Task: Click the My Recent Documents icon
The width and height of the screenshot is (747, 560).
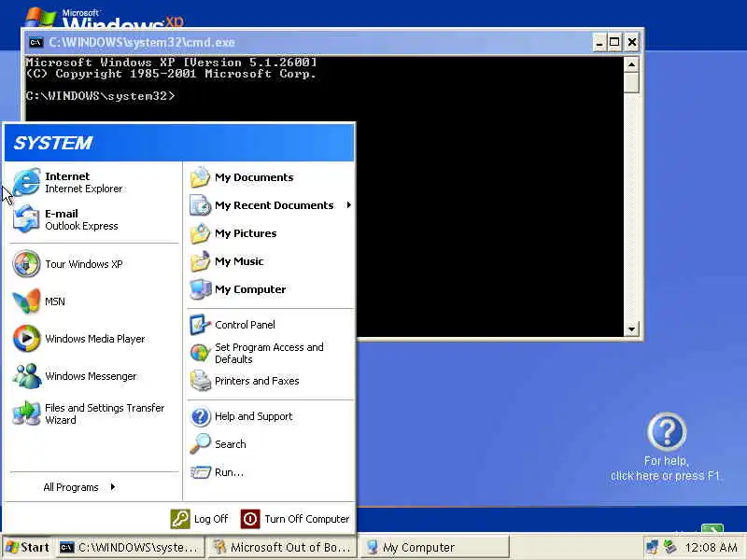Action: [200, 205]
